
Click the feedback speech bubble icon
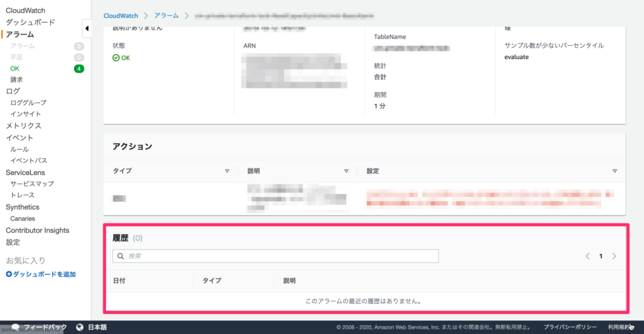pos(15,327)
